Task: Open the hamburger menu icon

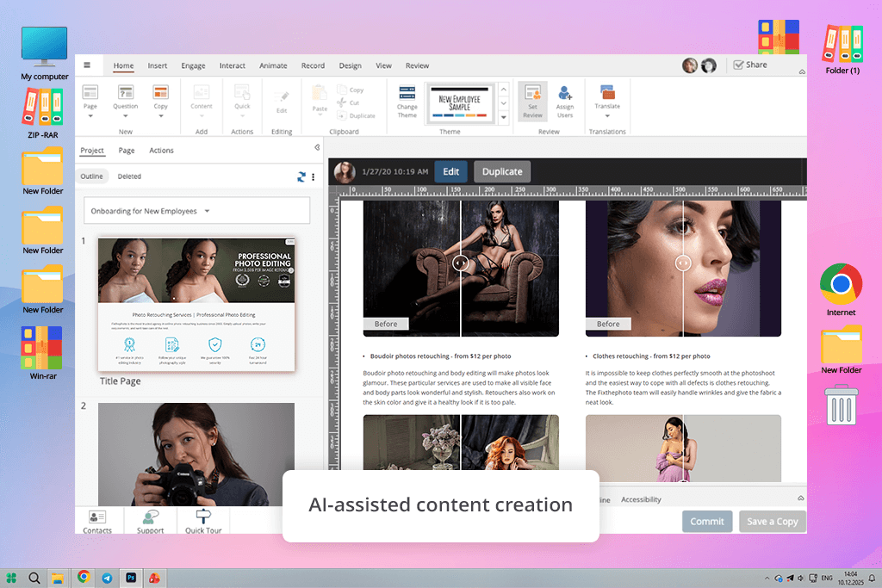Action: (x=87, y=65)
